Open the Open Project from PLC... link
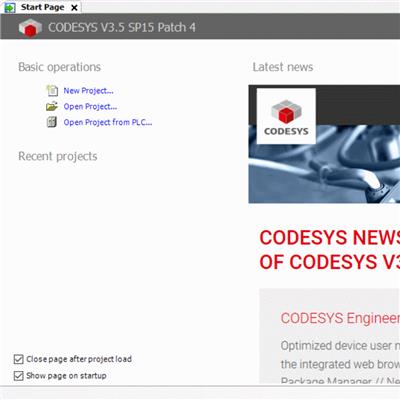The width and height of the screenshot is (400, 400). point(108,122)
